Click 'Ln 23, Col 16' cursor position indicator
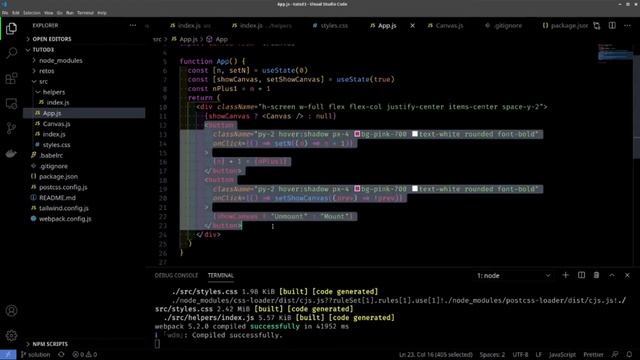This screenshot has width=640, height=360. click(x=436, y=355)
